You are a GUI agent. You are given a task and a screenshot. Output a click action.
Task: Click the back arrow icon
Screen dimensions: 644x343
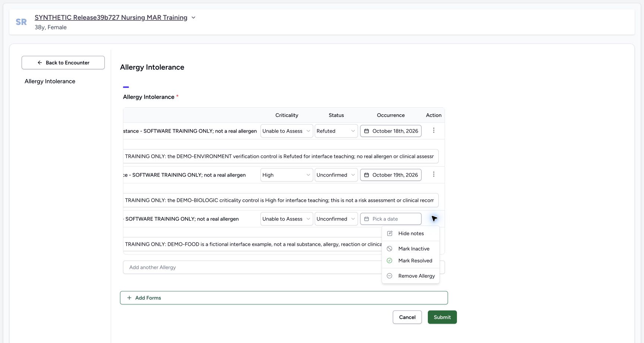(40, 63)
